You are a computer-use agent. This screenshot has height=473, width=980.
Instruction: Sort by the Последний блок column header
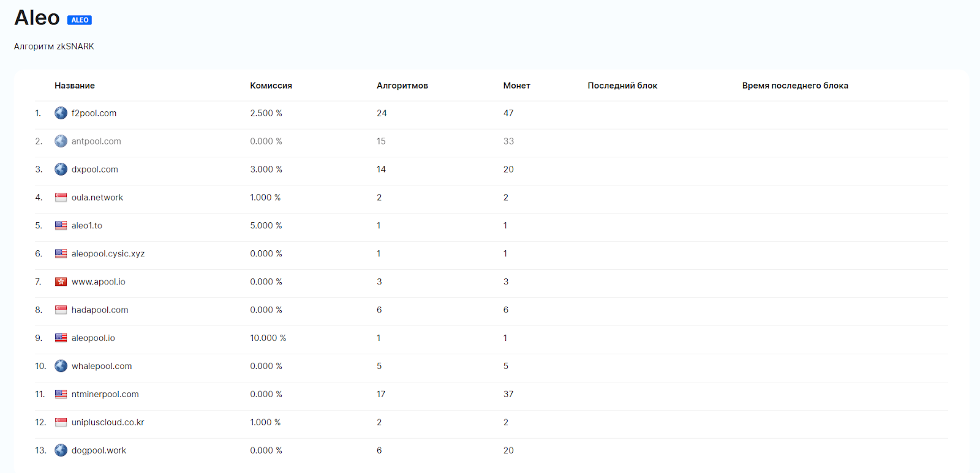tap(622, 86)
